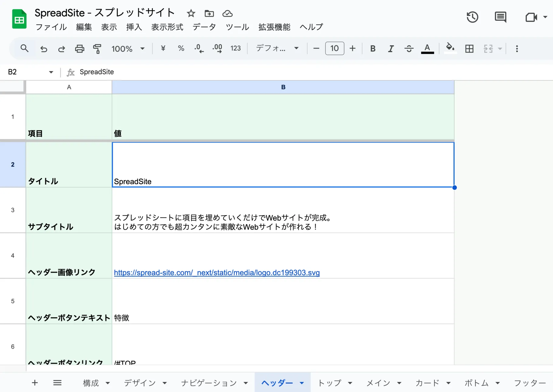Click the print icon

(x=80, y=49)
